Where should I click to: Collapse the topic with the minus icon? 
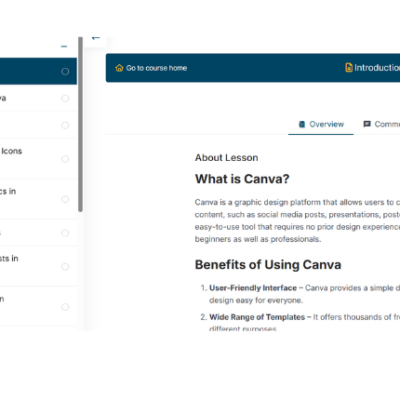click(x=64, y=46)
